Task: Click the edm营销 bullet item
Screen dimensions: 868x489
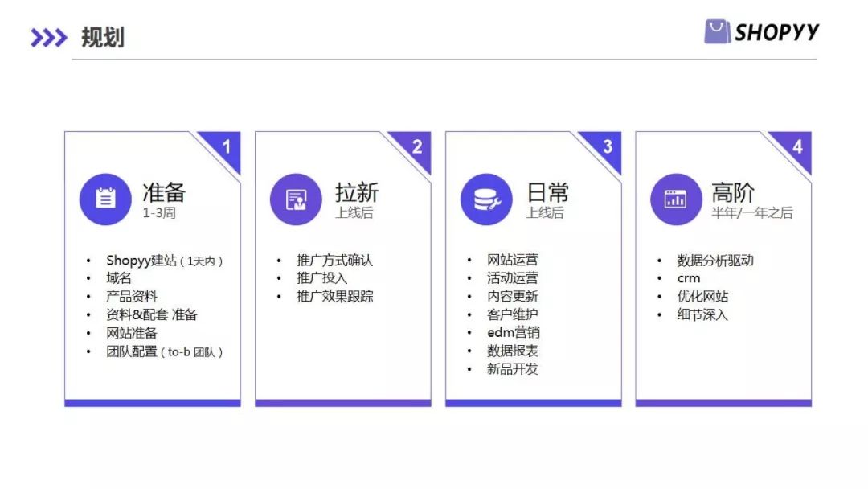Action: pos(513,332)
